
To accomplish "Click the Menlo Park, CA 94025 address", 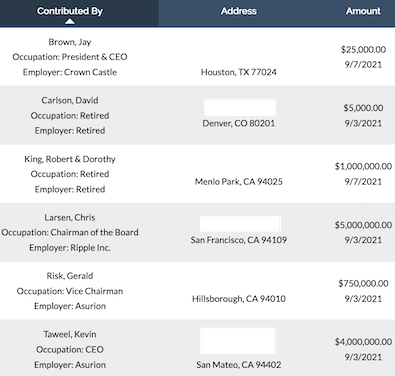I will point(239,182).
